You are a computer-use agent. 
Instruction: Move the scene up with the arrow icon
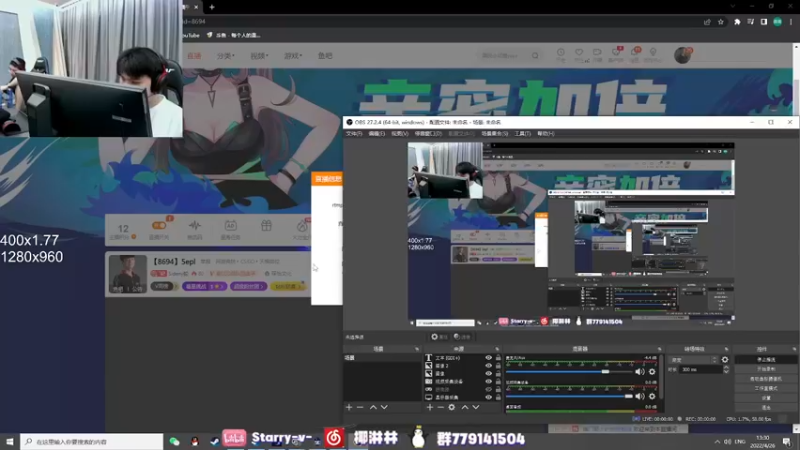click(373, 407)
